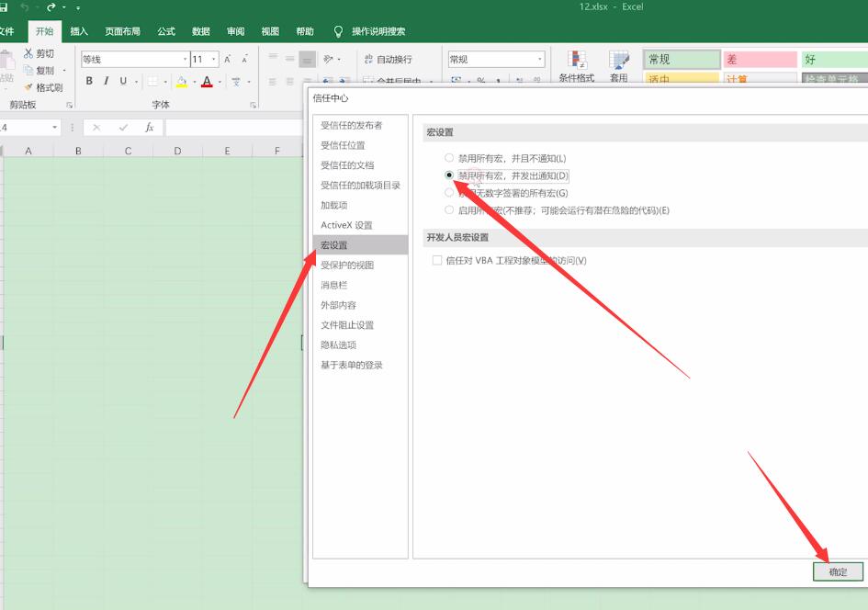This screenshot has width=868, height=610.
Task: Open the Clipboard (剪贴板) dialog launcher
Action: (69, 105)
